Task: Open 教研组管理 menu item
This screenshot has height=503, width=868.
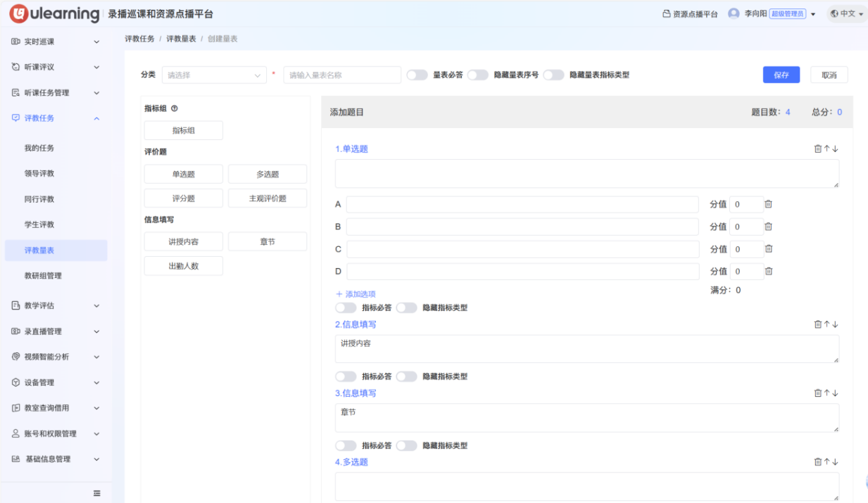Action: pyautogui.click(x=43, y=276)
